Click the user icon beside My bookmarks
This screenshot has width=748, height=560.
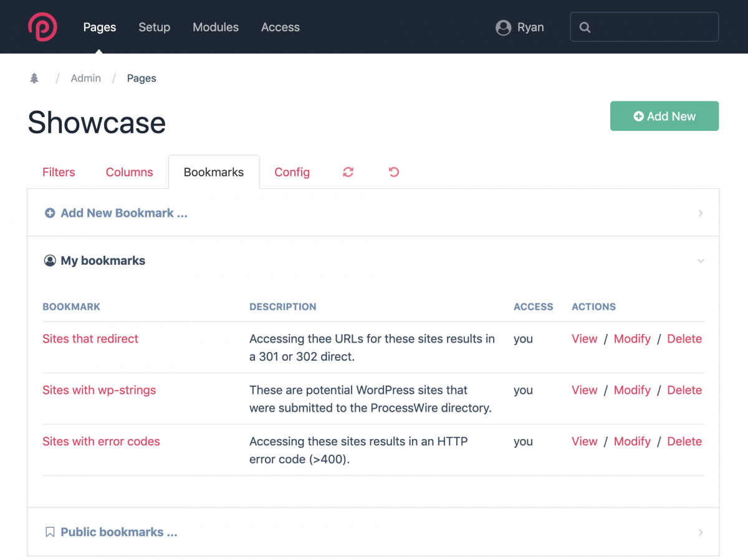tap(50, 260)
